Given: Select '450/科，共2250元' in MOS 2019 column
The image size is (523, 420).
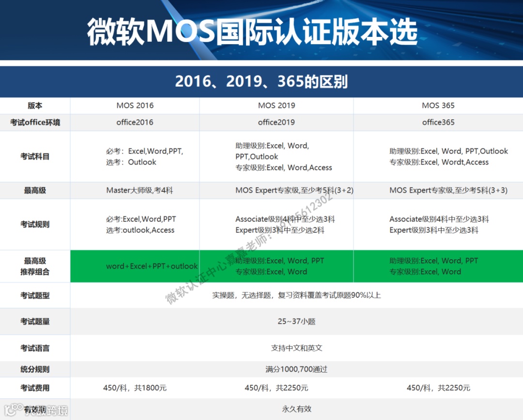Looking at the screenshot, I should (x=276, y=388).
